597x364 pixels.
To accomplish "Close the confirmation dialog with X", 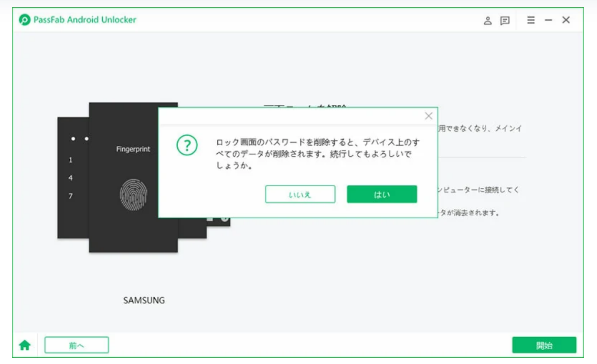I will pos(428,116).
